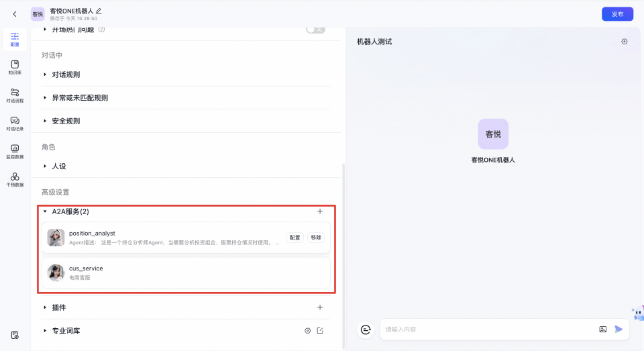Click the cus_service avatar thumbnail
This screenshot has width=644, height=351.
pyautogui.click(x=56, y=272)
